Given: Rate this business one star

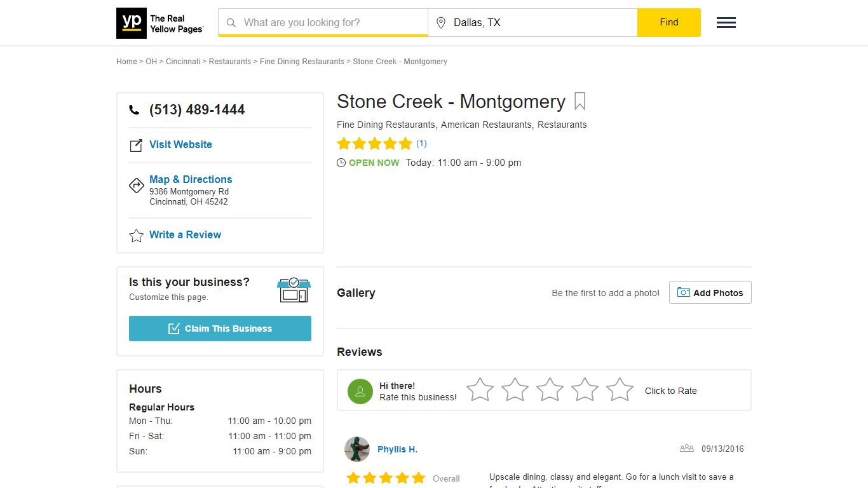Looking at the screenshot, I should point(480,390).
